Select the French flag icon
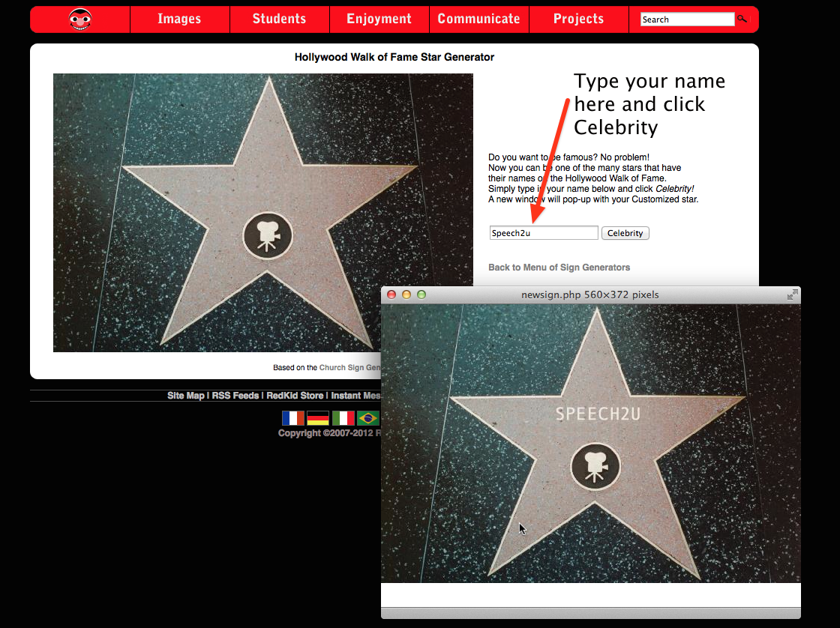 293,418
